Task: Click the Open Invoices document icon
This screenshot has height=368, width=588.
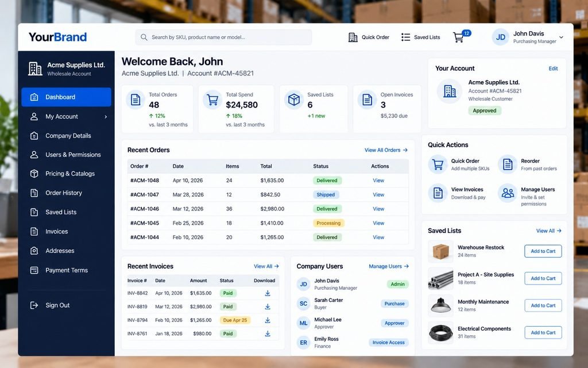Action: (x=367, y=99)
